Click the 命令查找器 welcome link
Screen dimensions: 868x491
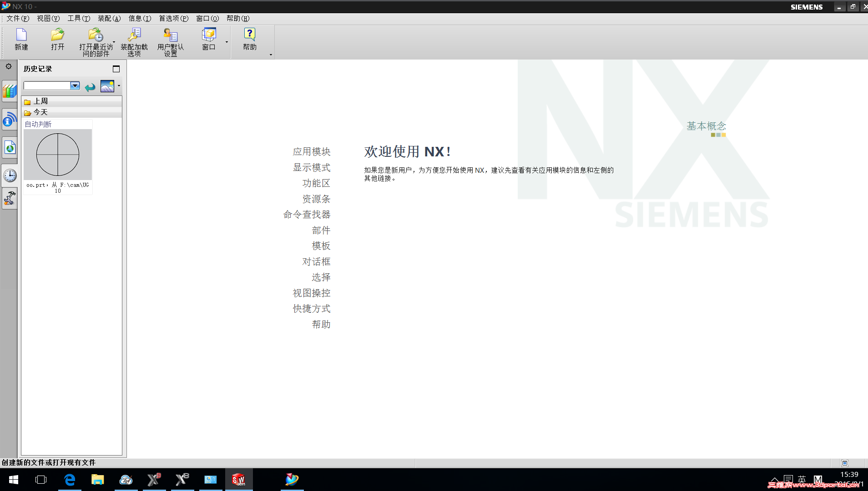[307, 215]
